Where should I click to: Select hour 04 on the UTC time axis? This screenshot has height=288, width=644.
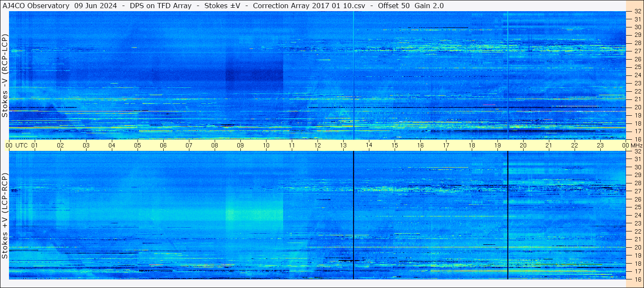[112, 145]
